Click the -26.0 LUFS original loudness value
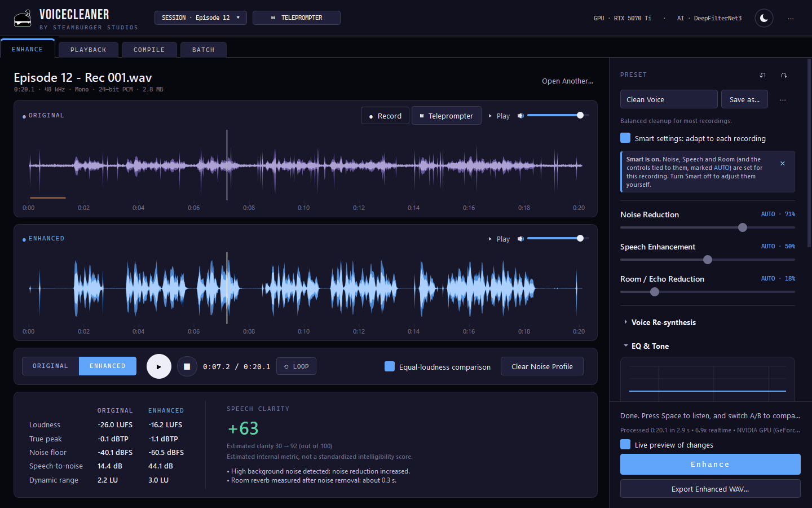 point(115,424)
